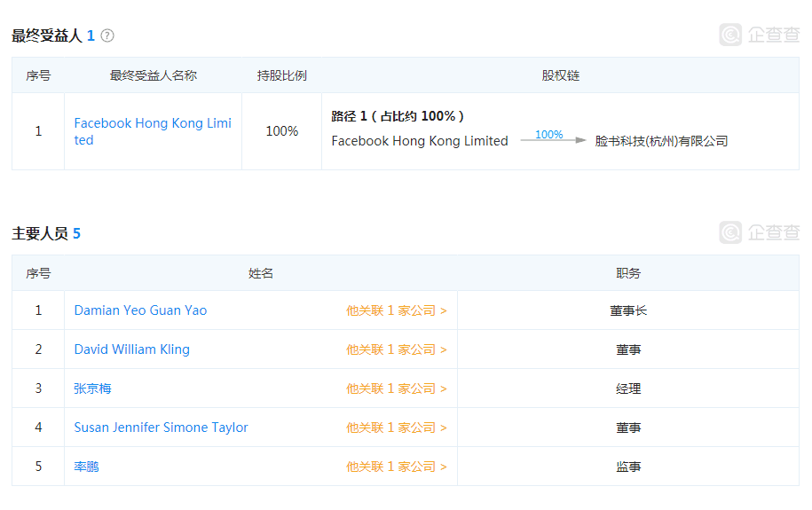812x510 pixels.
Task: Click the 最终受益人名称 column header
Action: [153, 75]
